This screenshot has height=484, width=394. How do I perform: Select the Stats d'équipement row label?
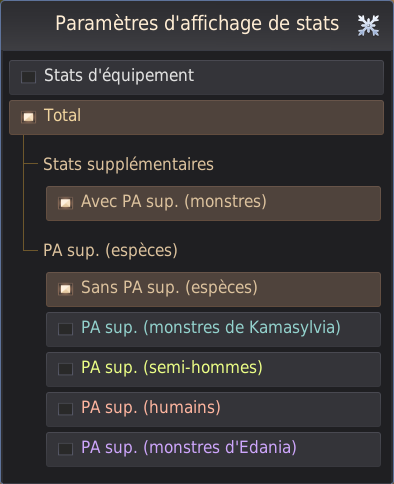pyautogui.click(x=119, y=76)
